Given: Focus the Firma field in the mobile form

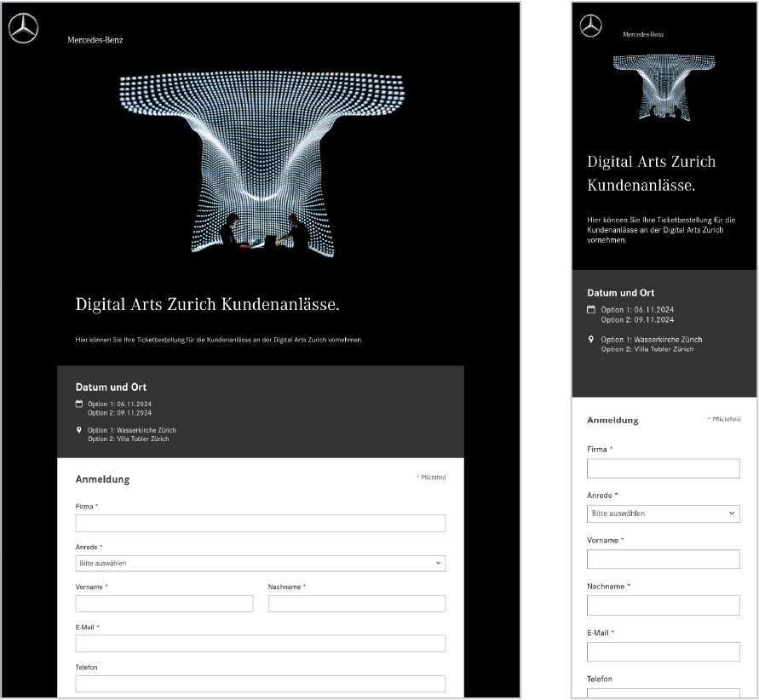Looking at the screenshot, I should pos(663,468).
